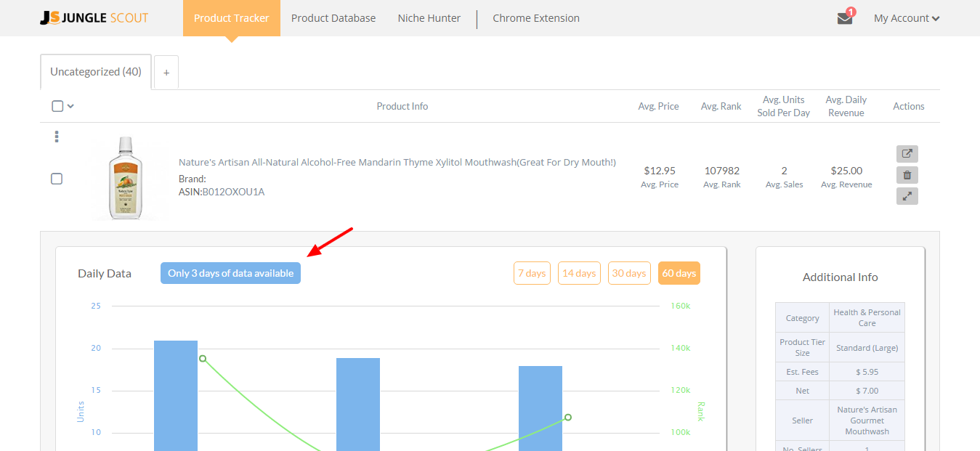Add a new category tab with plus
This screenshot has height=451, width=980.
(166, 73)
